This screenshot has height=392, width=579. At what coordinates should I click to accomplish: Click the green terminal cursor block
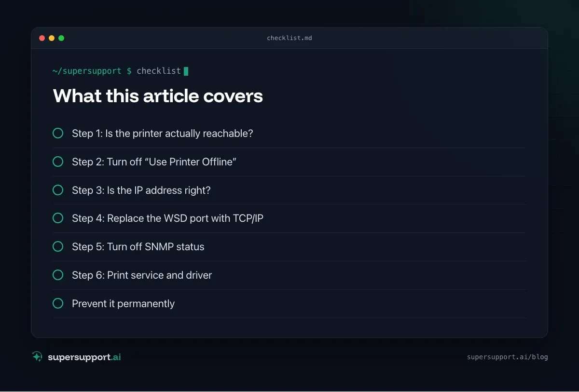click(x=186, y=71)
